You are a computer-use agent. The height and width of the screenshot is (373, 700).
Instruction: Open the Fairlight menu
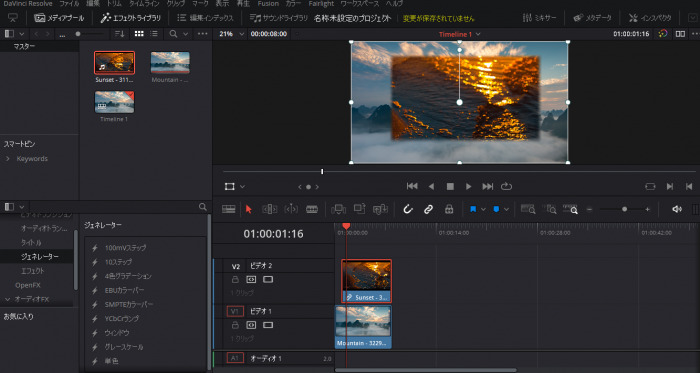(x=321, y=4)
